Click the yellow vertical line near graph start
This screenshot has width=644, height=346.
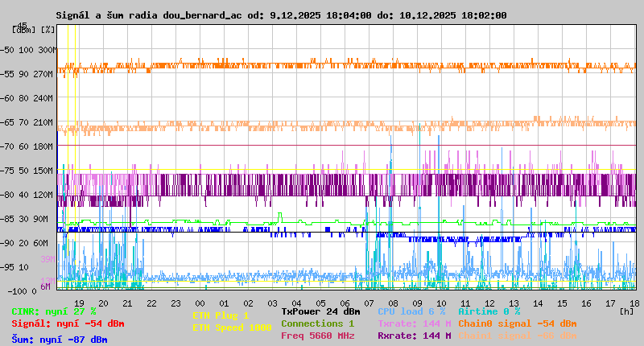[68, 161]
